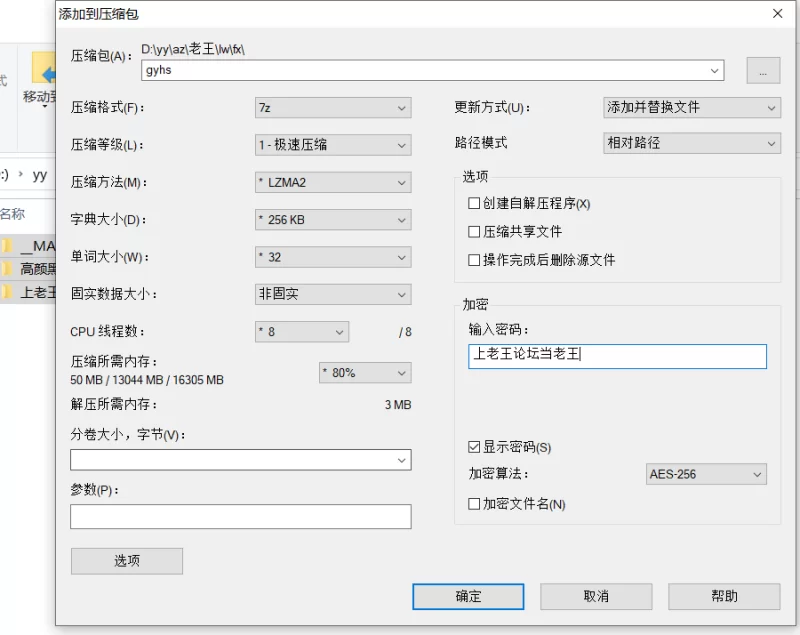Image resolution: width=800 pixels, height=635 pixels.
Task: Enable 创建自解压程序 checkbox
Action: click(x=474, y=204)
